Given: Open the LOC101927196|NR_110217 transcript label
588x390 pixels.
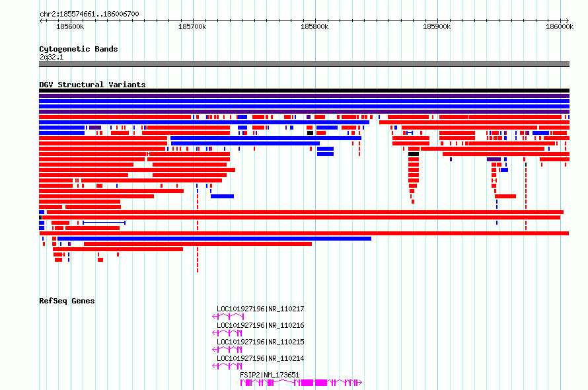Looking at the screenshot, I should 260,309.
